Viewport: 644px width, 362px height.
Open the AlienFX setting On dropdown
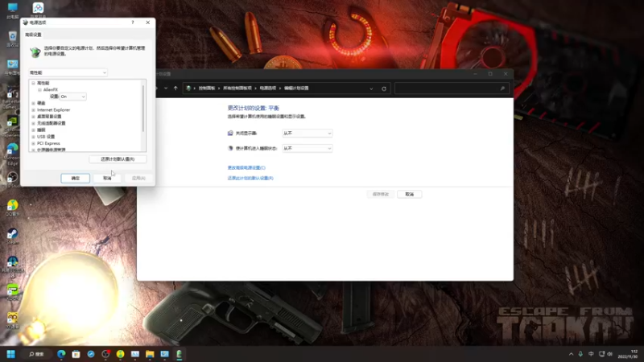(x=72, y=97)
